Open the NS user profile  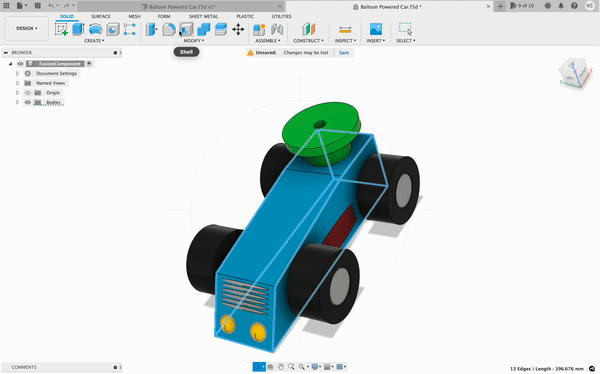(x=589, y=6)
